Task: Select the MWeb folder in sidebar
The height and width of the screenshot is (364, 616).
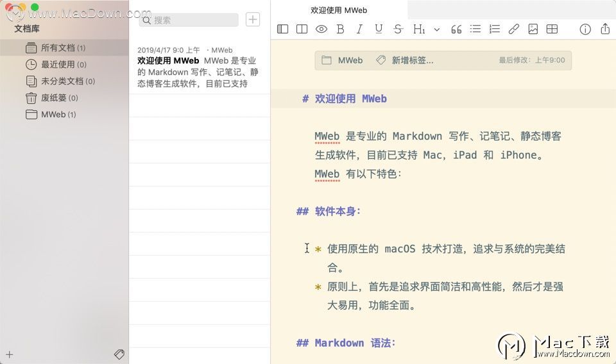Action: (64, 115)
